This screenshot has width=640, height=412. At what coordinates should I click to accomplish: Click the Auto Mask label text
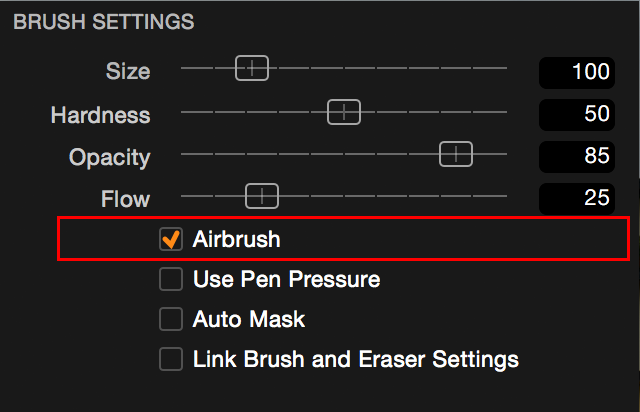click(x=249, y=319)
